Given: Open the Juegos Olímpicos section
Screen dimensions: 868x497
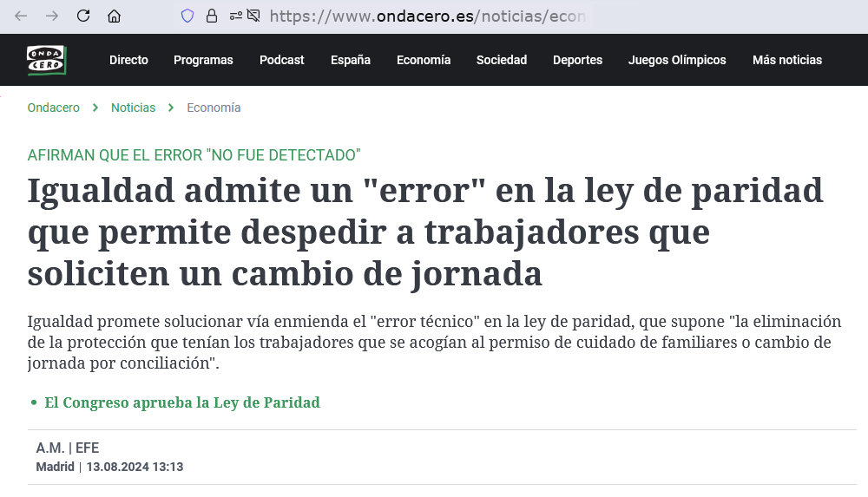Looking at the screenshot, I should (677, 60).
